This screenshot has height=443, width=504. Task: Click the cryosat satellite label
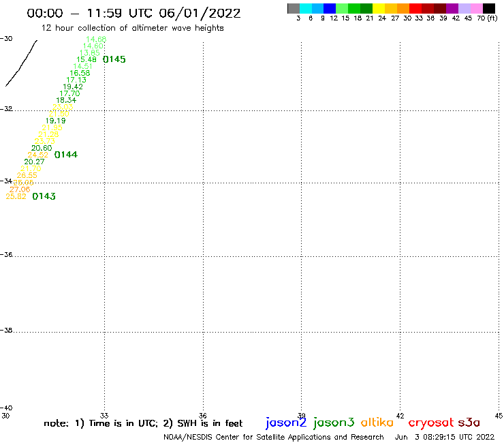point(431,423)
